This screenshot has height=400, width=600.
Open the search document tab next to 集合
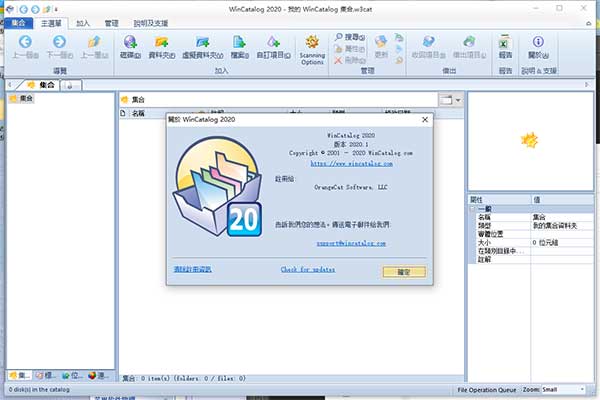tap(71, 85)
